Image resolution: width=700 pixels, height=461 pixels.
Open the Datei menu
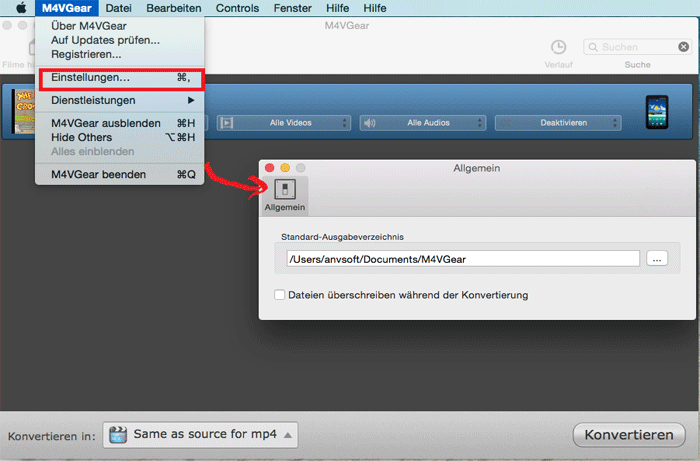[x=119, y=8]
